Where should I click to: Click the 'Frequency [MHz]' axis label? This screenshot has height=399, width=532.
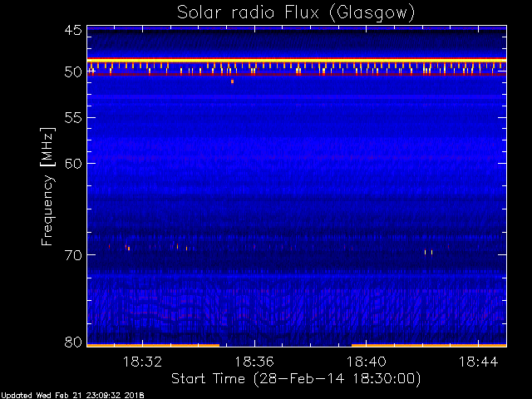(47, 186)
